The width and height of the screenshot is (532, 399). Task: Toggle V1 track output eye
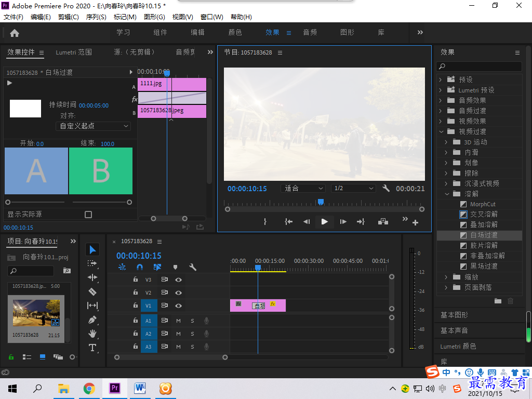(179, 305)
